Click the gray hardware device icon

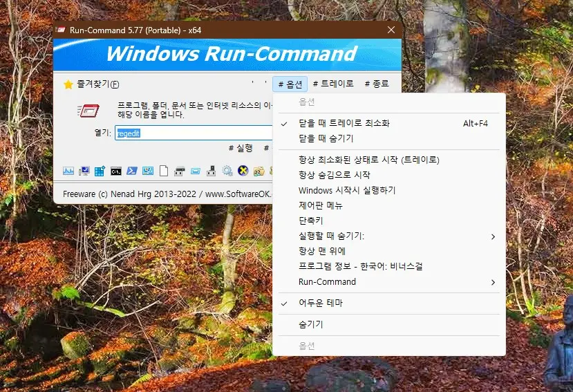pos(212,171)
